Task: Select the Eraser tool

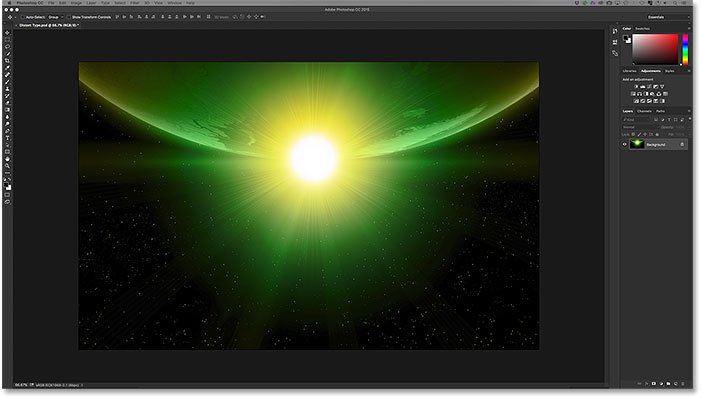Action: (8, 102)
